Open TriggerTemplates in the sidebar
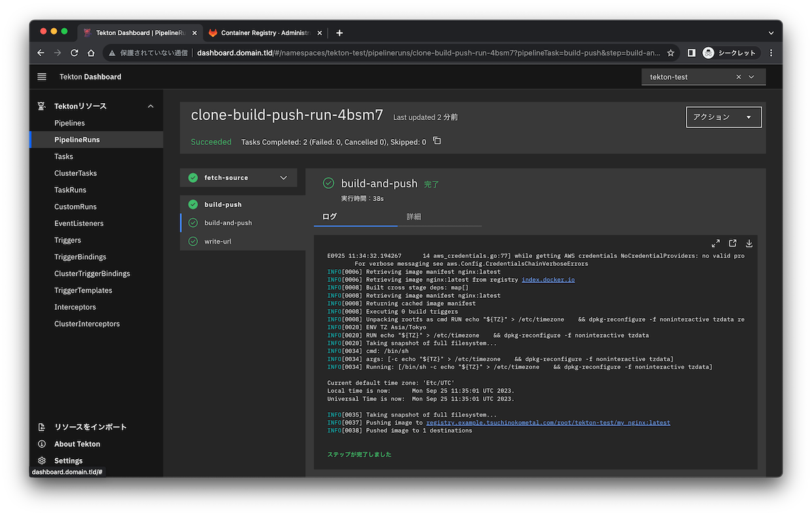 pos(96,291)
